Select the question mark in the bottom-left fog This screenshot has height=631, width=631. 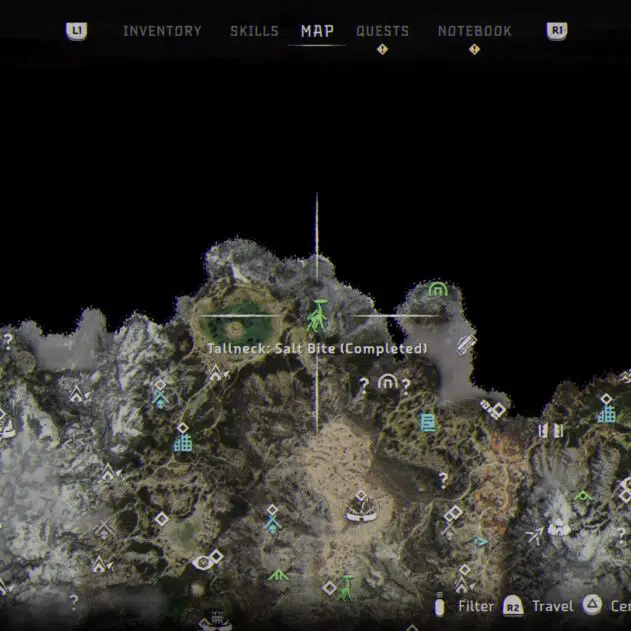tap(74, 602)
